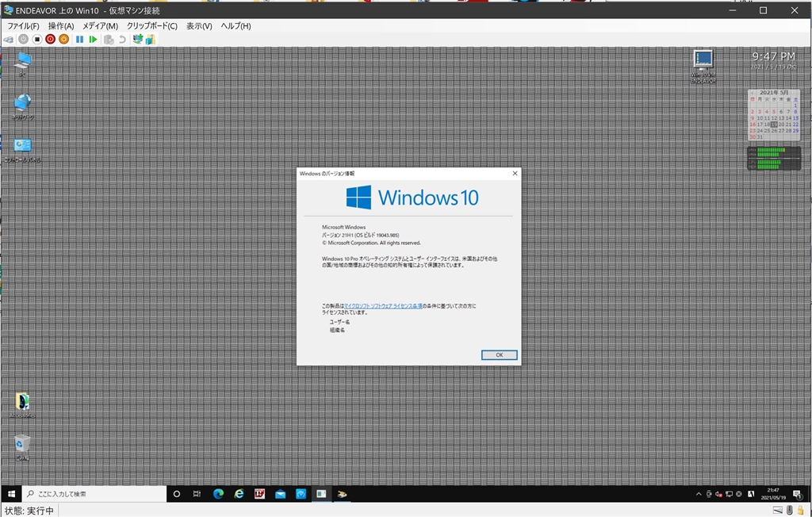This screenshot has height=517, width=812.
Task: Select the PC desktop icon
Action: [22, 64]
